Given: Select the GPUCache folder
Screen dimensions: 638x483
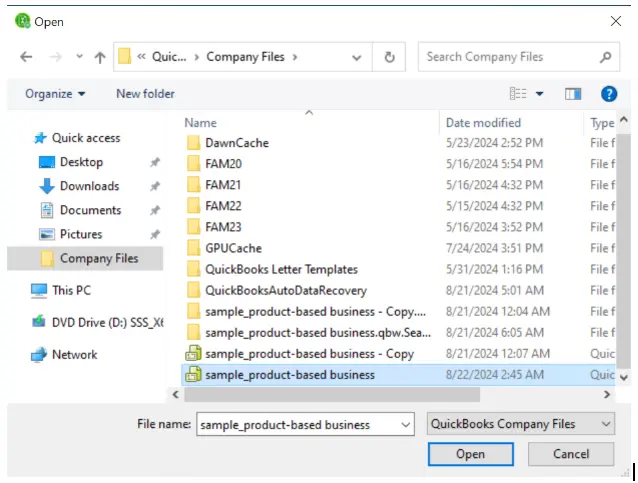Looking at the screenshot, I should pyautogui.click(x=233, y=248).
